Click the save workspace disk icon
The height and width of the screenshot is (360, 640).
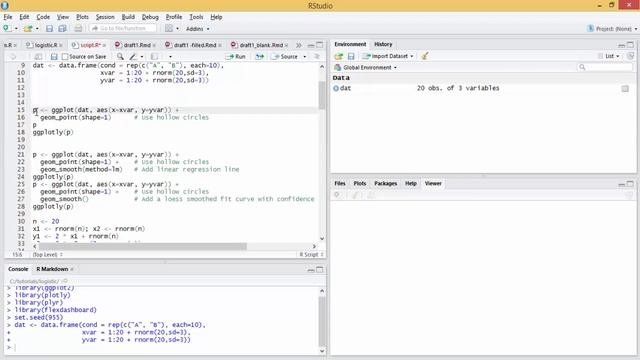click(x=351, y=56)
